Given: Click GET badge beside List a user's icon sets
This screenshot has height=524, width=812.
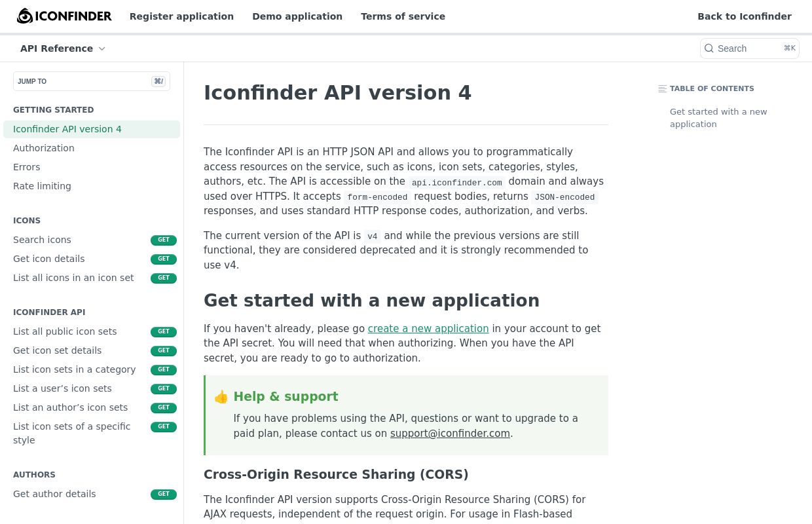Looking at the screenshot, I should tap(164, 389).
